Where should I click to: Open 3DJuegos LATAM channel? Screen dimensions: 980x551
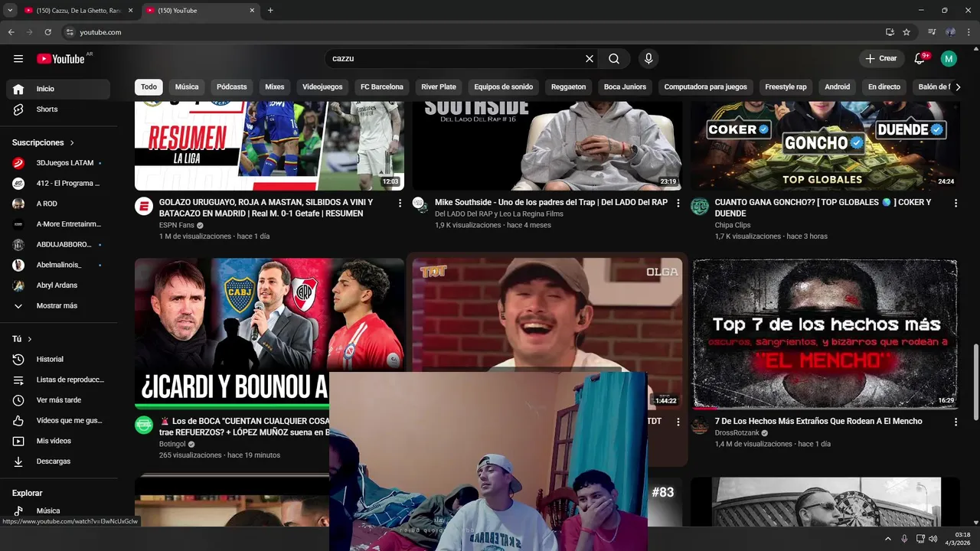[58, 163]
